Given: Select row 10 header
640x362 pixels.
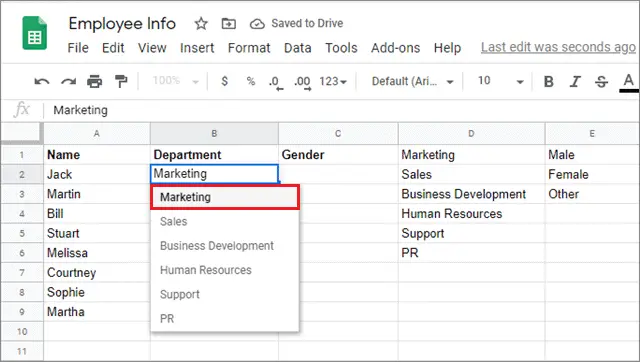Looking at the screenshot, I should tap(22, 331).
